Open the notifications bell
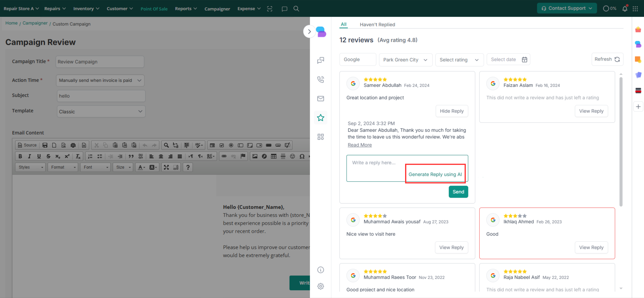Image resolution: width=644 pixels, height=298 pixels. click(625, 9)
